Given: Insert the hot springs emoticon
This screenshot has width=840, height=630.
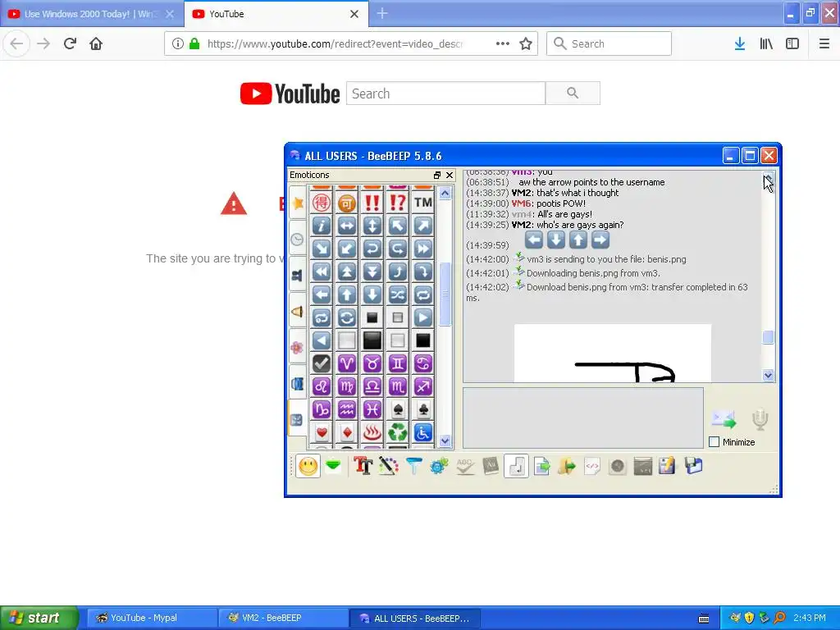Looking at the screenshot, I should (372, 431).
